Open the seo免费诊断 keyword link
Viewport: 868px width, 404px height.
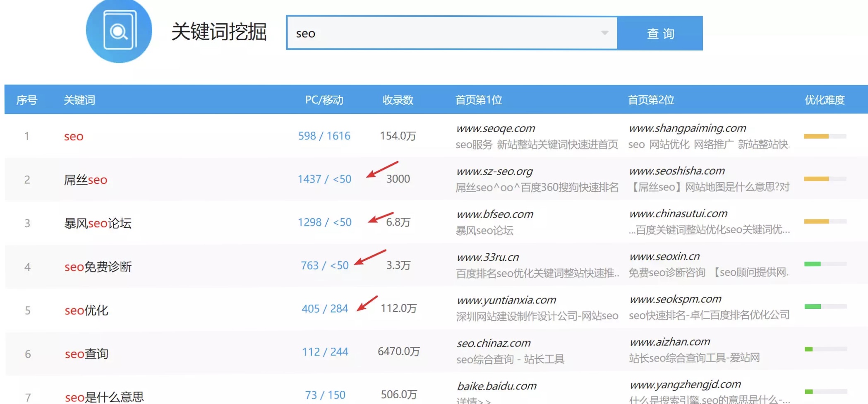click(x=98, y=267)
